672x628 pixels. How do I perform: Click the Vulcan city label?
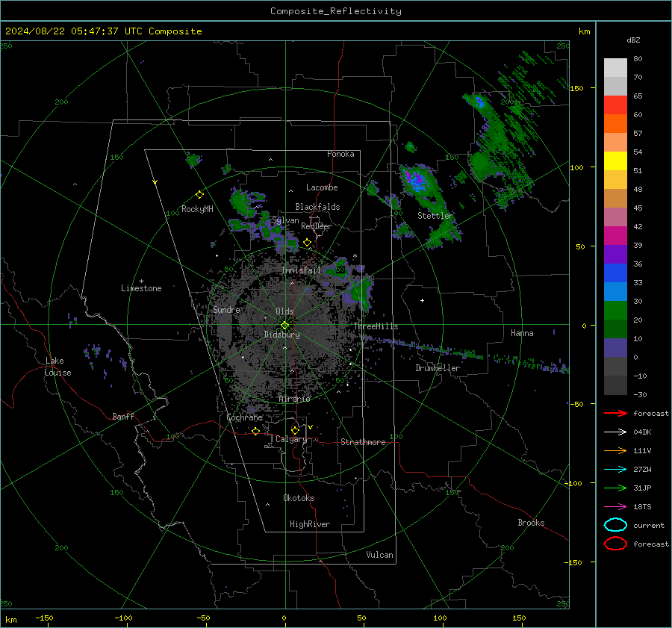[379, 555]
